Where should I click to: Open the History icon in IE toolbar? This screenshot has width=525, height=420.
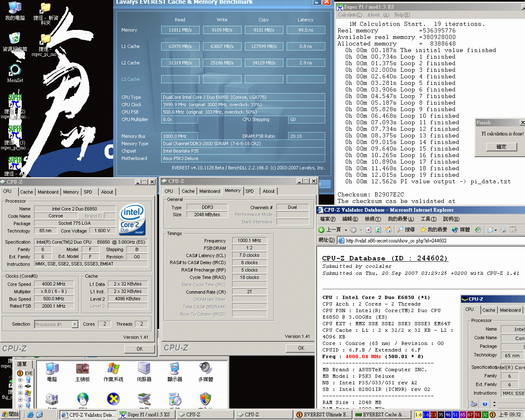click(x=478, y=230)
